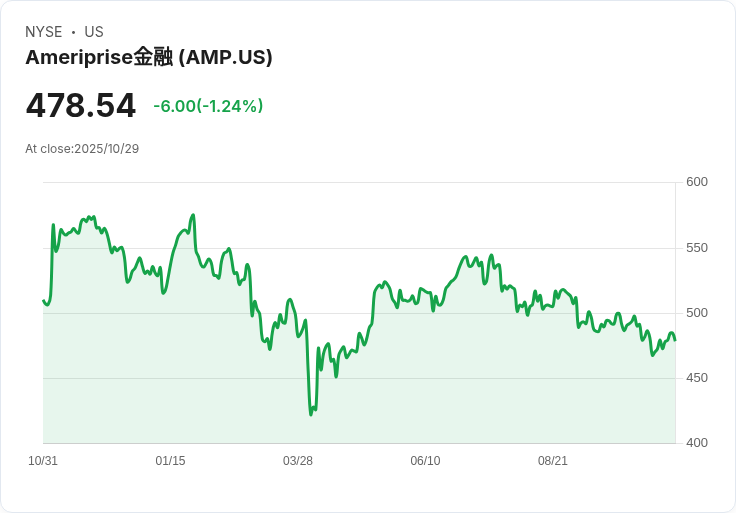This screenshot has width=736, height=513.
Task: Click the latest point ending the price line
Action: pyautogui.click(x=675, y=340)
